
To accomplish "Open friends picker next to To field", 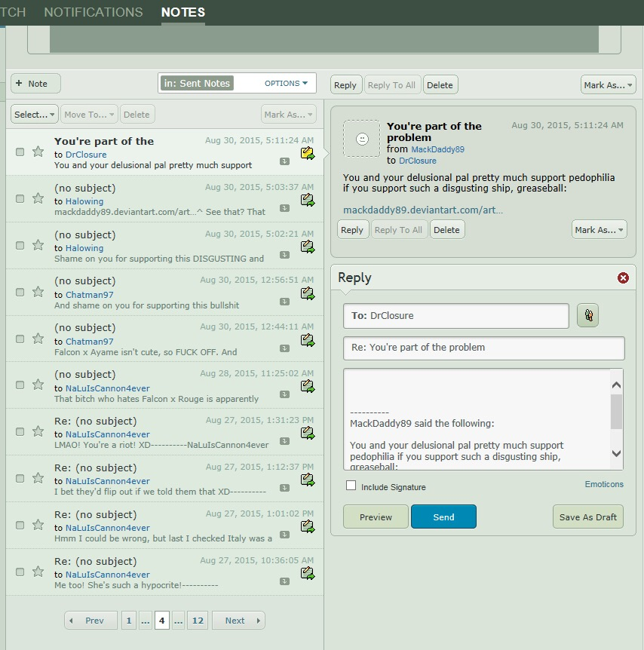I will pyautogui.click(x=587, y=315).
